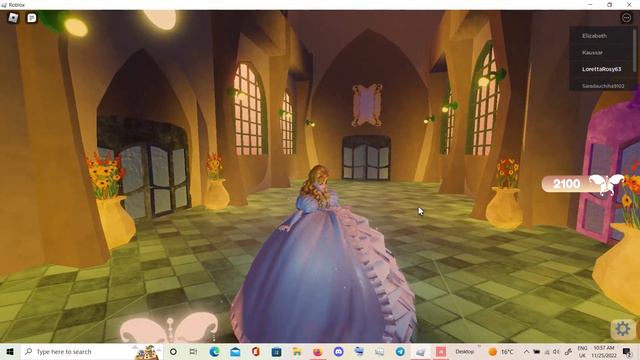Open the clock showing 10:57 AM
640x360 pixels.
604,351
